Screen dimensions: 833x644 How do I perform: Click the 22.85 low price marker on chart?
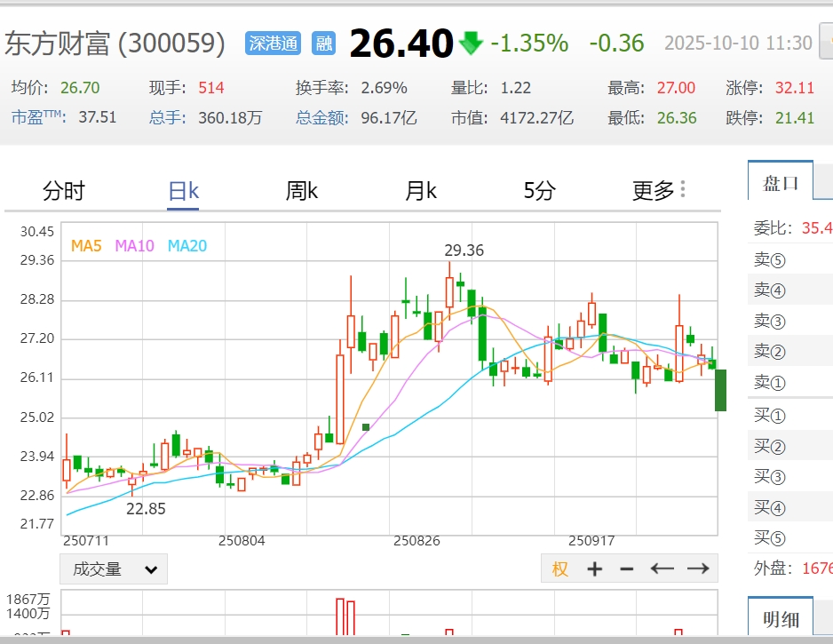pos(146,509)
